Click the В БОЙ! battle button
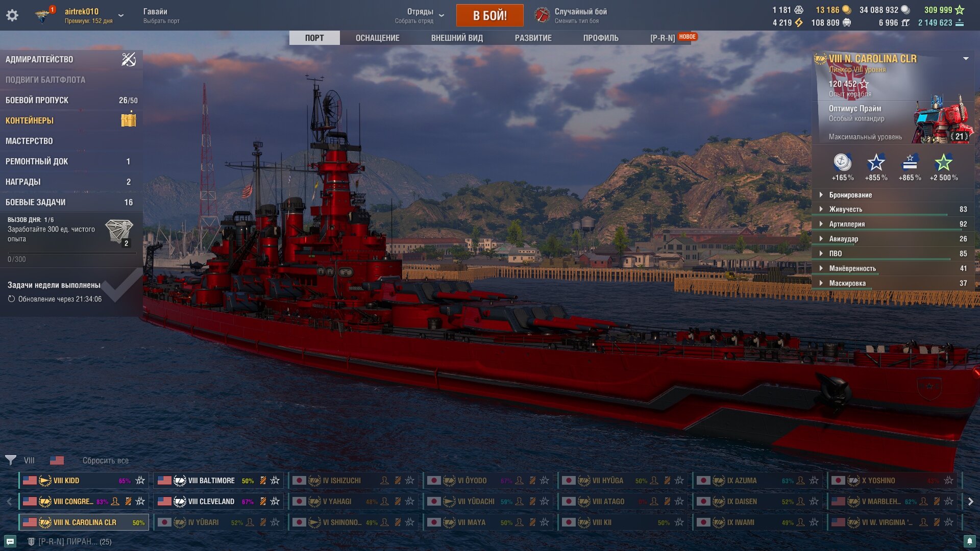Screen dimensions: 980x551 coord(490,15)
